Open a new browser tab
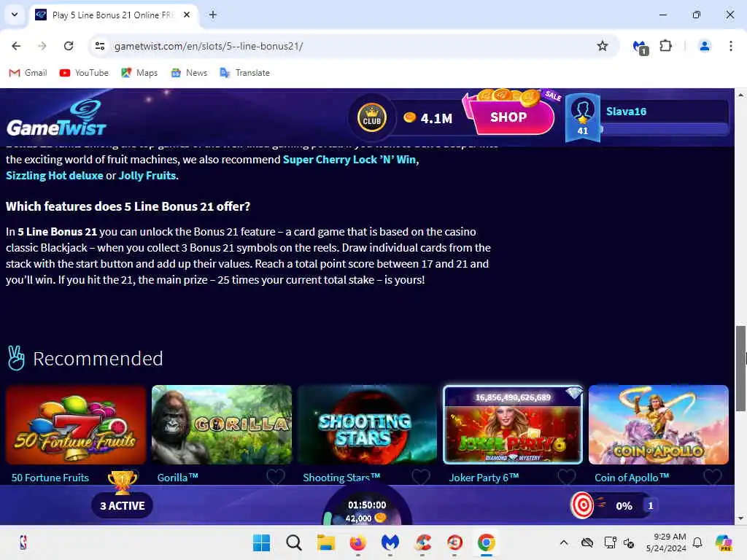 point(213,15)
